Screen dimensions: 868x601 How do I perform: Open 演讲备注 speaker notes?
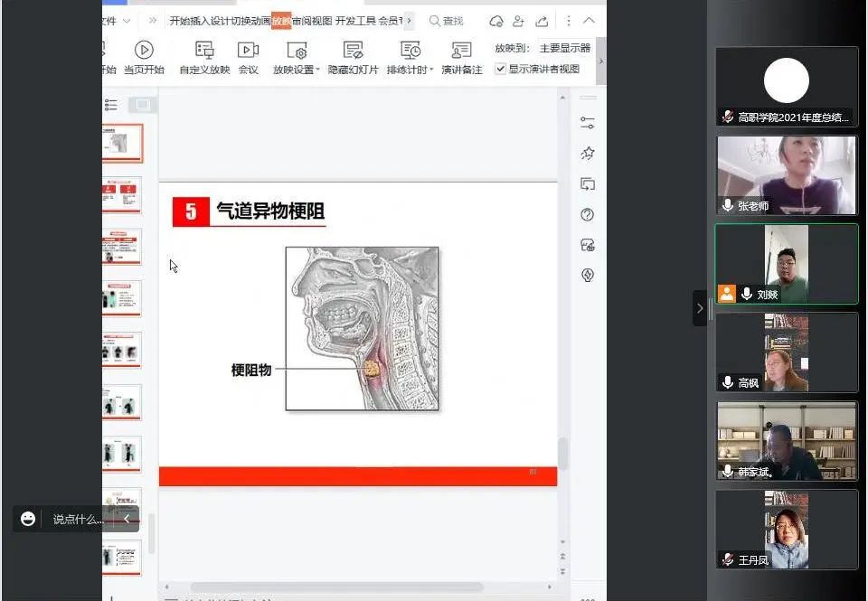(461, 51)
